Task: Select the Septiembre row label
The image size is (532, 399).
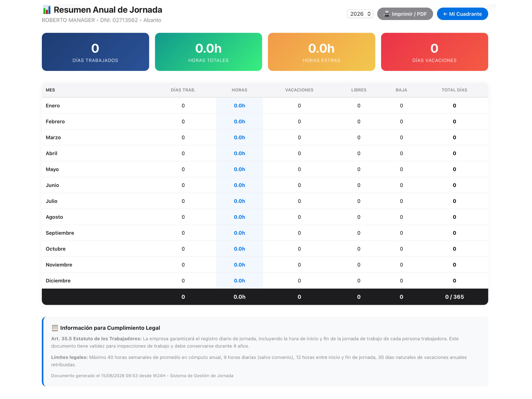Action: 60,233
